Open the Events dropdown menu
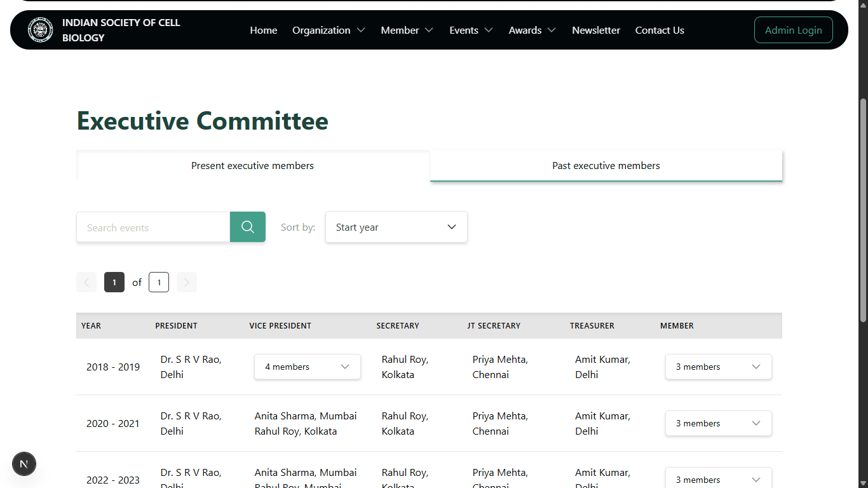This screenshot has height=488, width=868. click(471, 30)
